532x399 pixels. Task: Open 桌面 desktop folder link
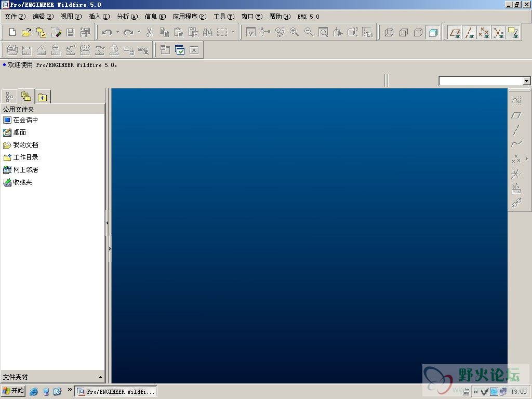[15, 132]
